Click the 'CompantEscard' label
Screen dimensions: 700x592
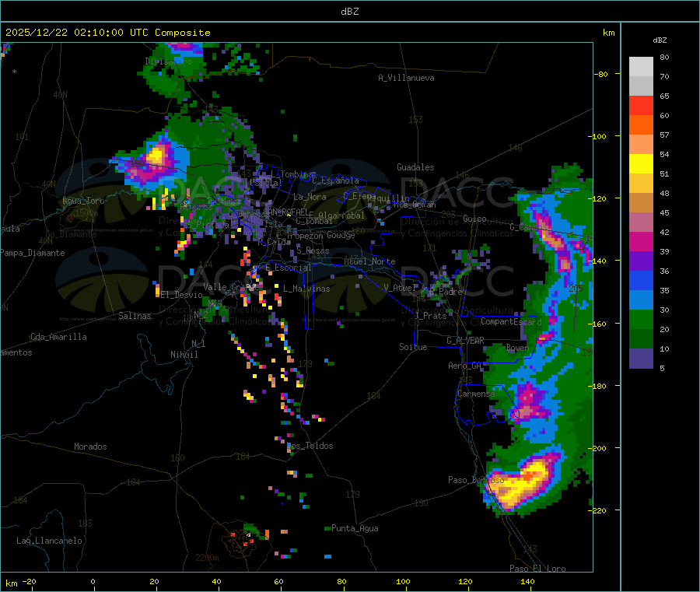click(511, 321)
